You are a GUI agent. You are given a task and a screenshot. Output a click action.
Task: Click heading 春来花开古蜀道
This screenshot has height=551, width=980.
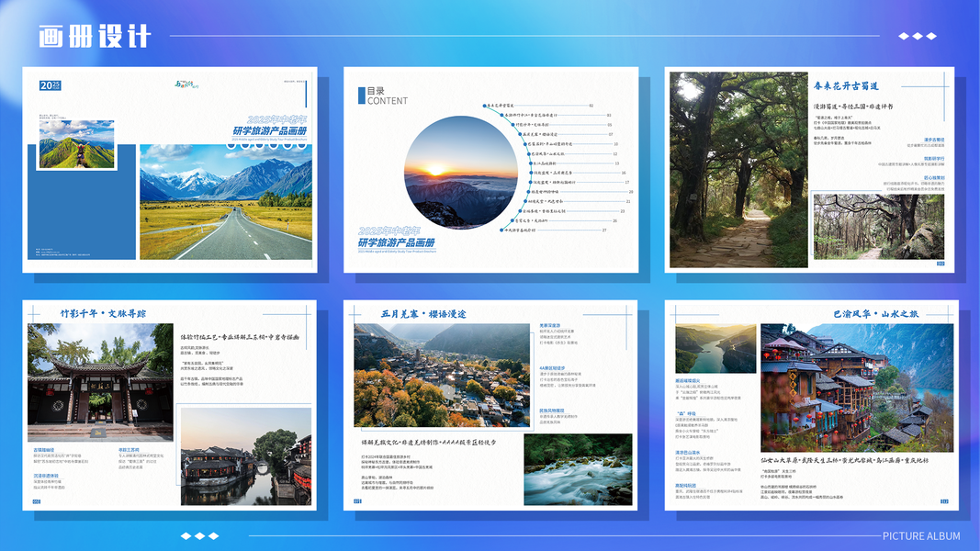(846, 85)
